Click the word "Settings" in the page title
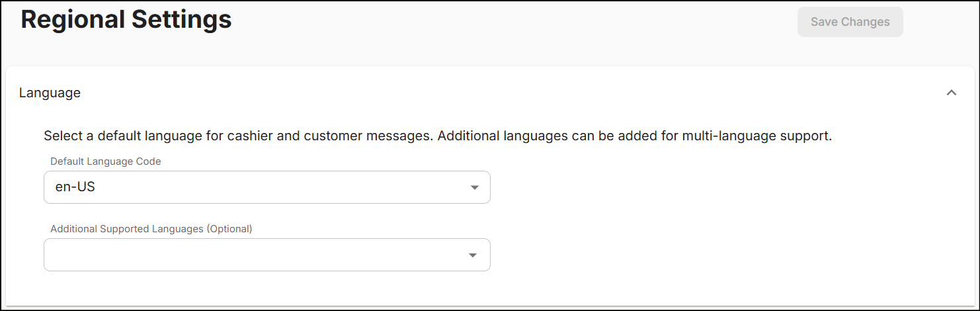Image resolution: width=980 pixels, height=311 pixels. pyautogui.click(x=181, y=20)
